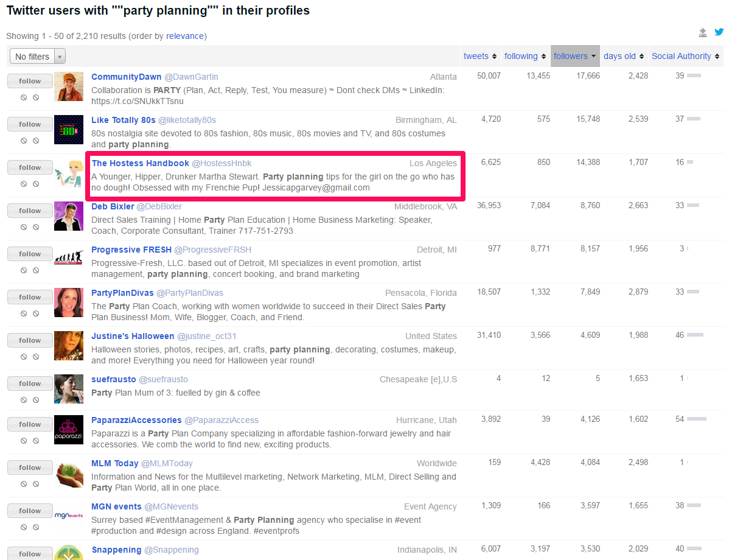This screenshot has height=560, width=729.
Task: Toggle sort on the followers column
Action: 574,56
